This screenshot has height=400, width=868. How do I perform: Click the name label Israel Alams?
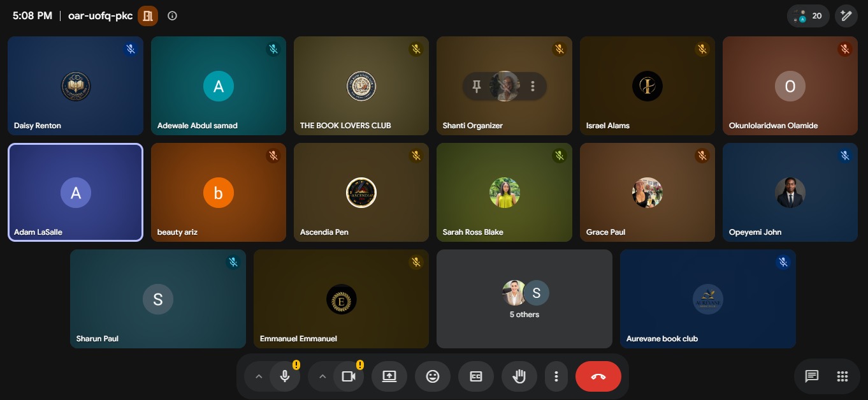608,126
